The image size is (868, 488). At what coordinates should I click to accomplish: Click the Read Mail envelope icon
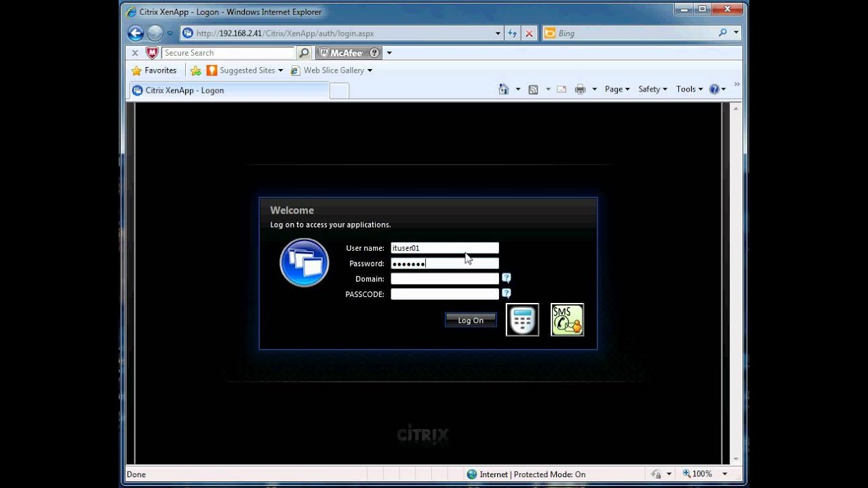(x=561, y=89)
